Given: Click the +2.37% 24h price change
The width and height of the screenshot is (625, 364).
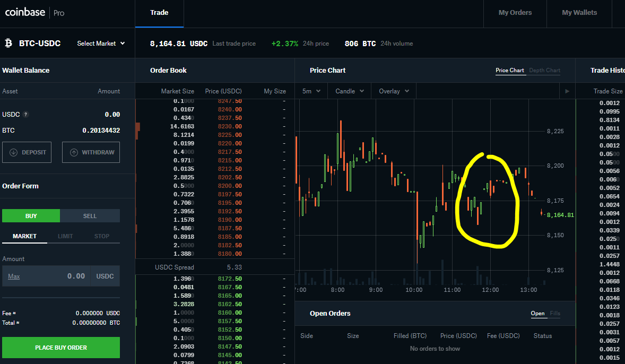Looking at the screenshot, I should click(x=284, y=44).
